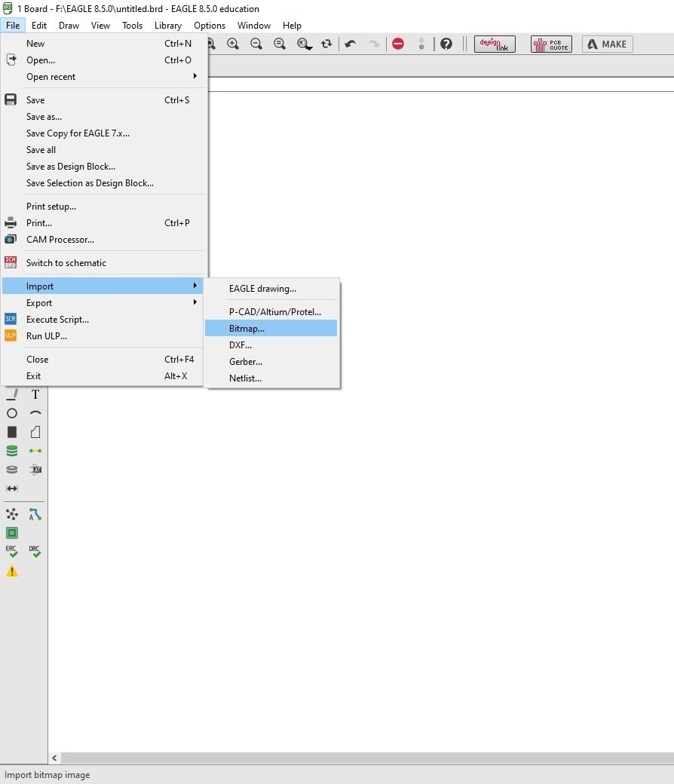Open the Errors warning triangle

12,571
